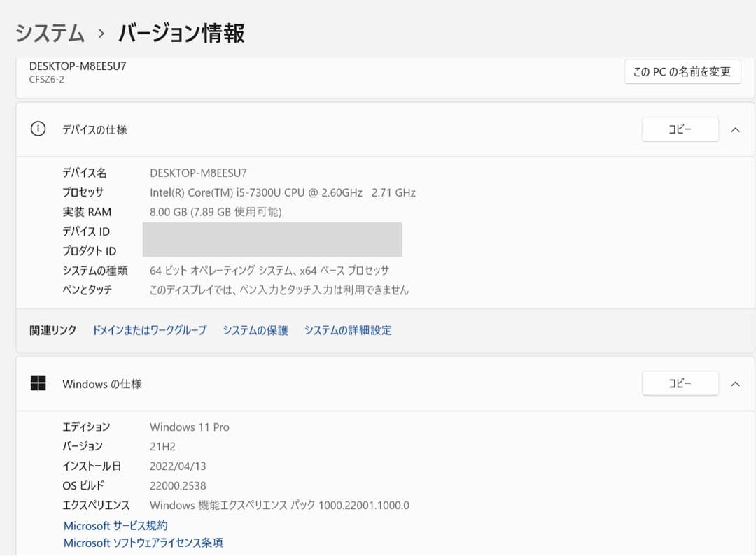This screenshot has height=556, width=756.
Task: Collapse the Windows の仕様 section chevron
Action: coord(735,383)
